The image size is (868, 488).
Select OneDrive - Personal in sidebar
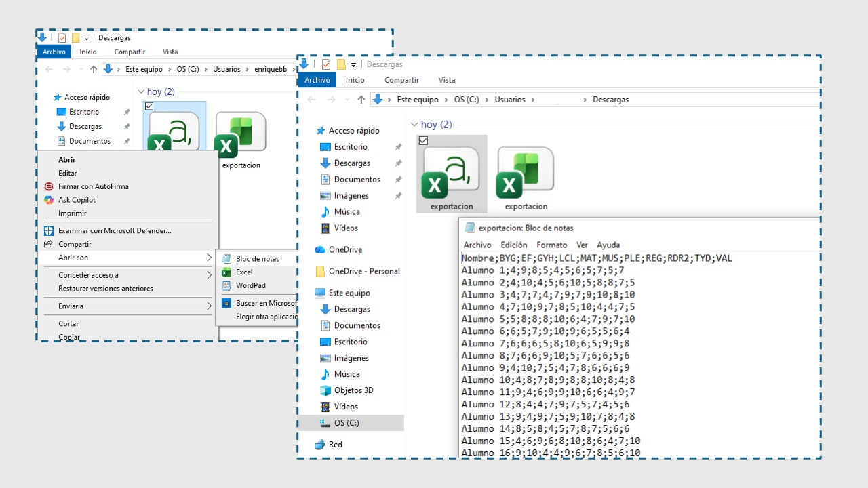[364, 272]
